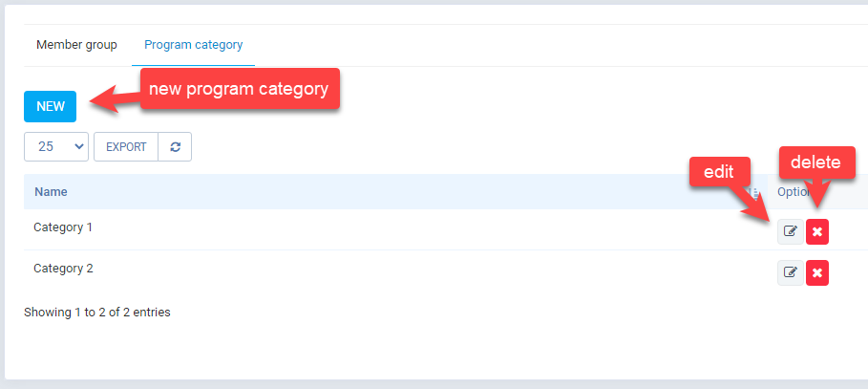Click the red "edit" callout label
This screenshot has height=389, width=868.
718,171
